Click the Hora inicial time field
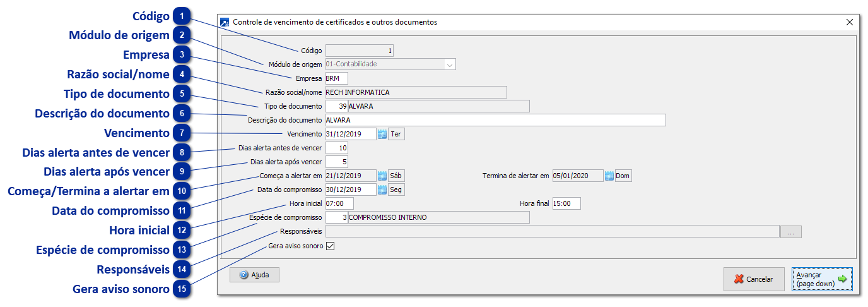Viewport: 868px width, 307px height. tap(339, 203)
